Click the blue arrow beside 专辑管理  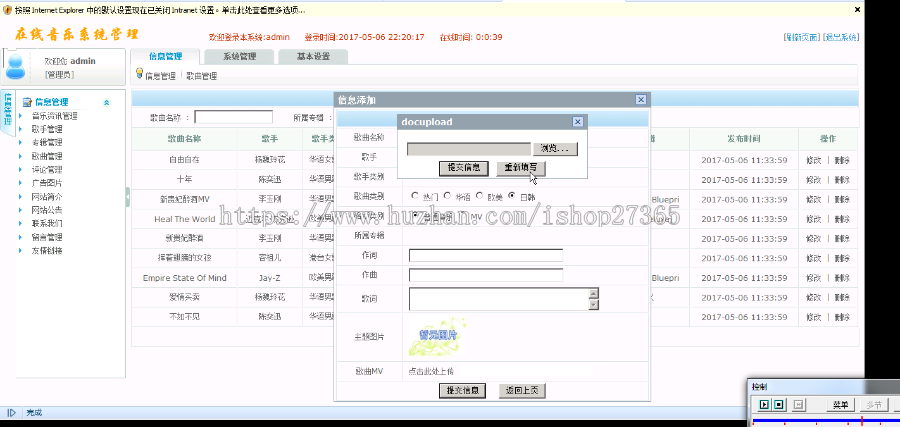(20, 142)
